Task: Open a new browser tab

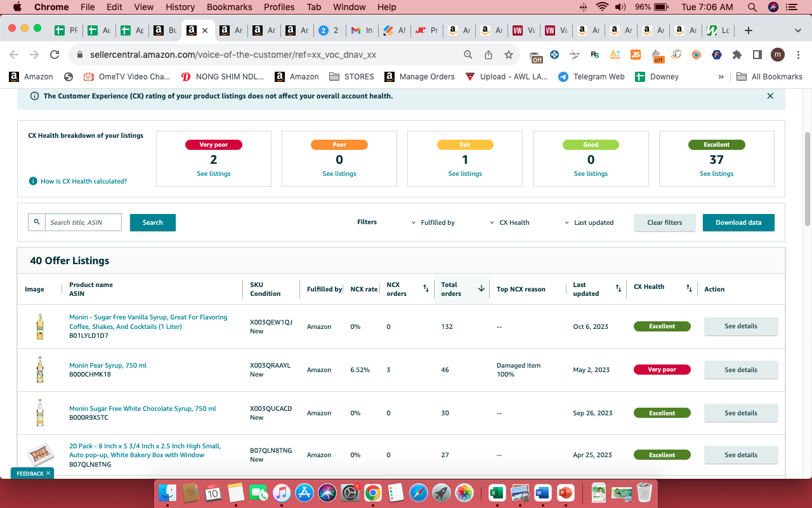Action: 749,30
